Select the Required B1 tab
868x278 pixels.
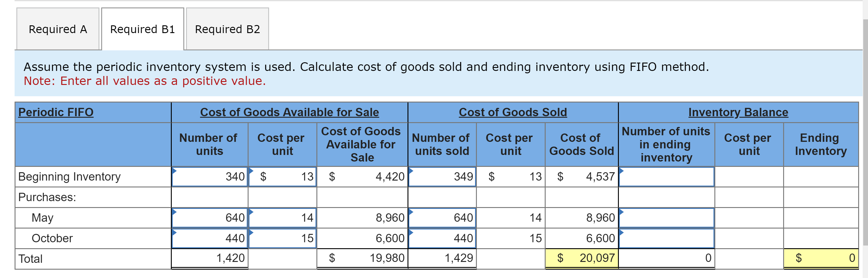coord(142,29)
